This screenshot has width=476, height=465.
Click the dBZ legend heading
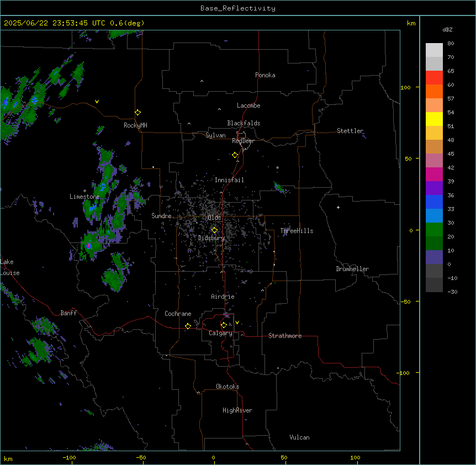[447, 29]
